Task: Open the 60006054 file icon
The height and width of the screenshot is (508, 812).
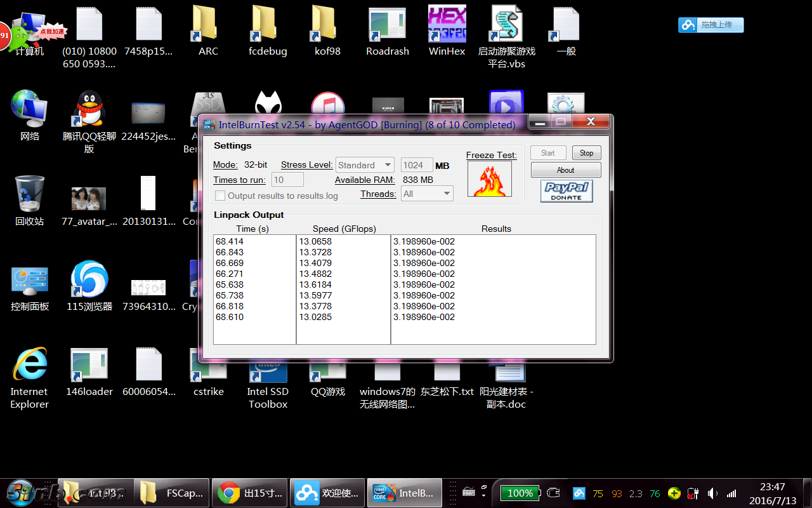Action: tap(148, 371)
